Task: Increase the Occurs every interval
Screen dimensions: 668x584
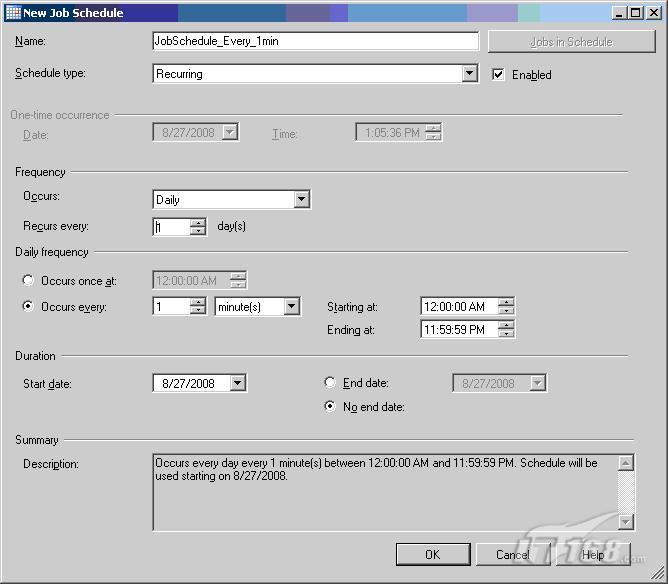Action: click(x=198, y=302)
